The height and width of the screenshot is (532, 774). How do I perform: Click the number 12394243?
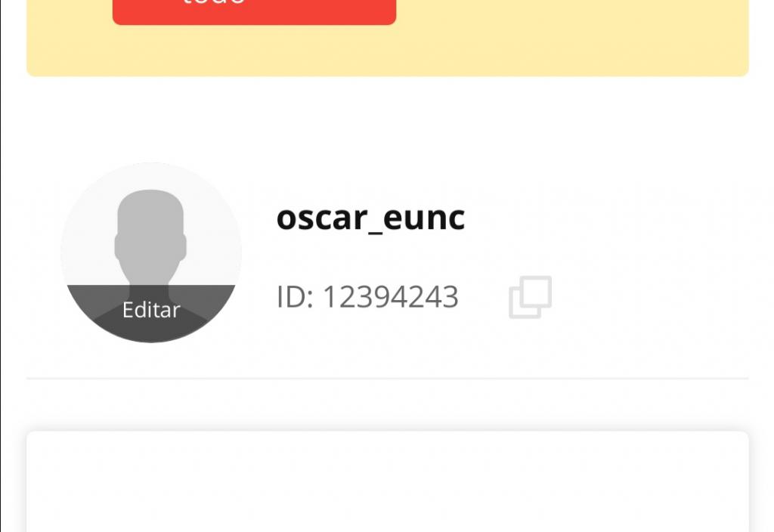[x=391, y=296]
